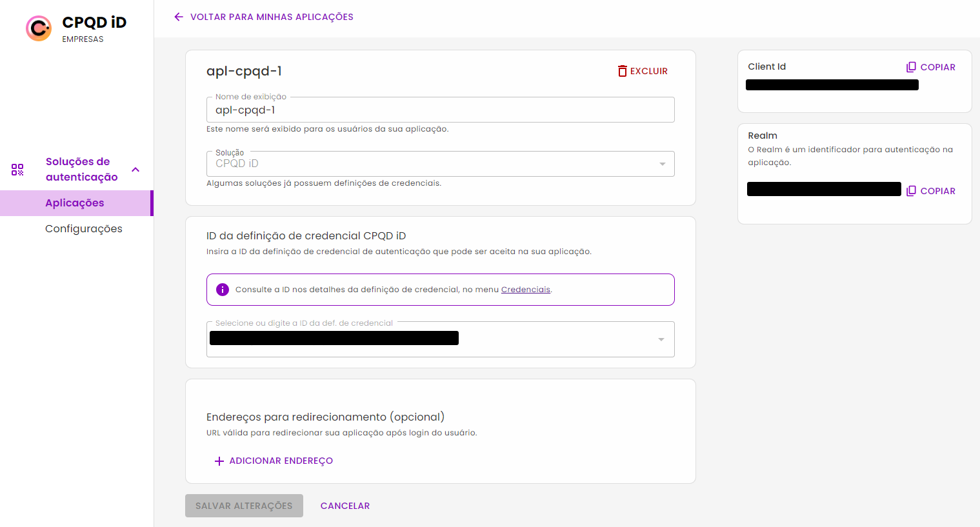Screen dimensions: 980x527
Task: Select the Aplicações sidebar item
Action: pyautogui.click(x=73, y=203)
